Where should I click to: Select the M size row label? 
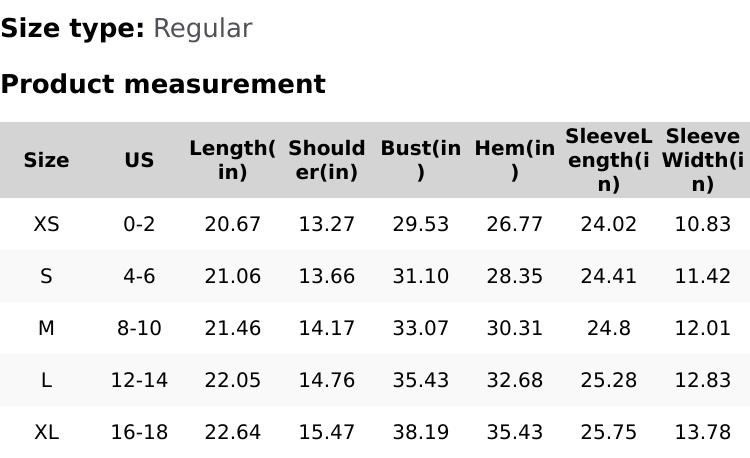click(46, 328)
